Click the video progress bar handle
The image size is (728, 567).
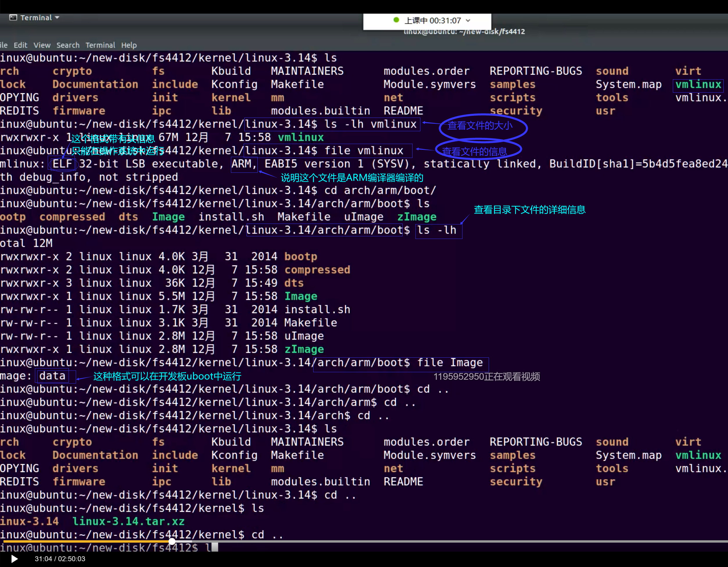[x=172, y=541]
